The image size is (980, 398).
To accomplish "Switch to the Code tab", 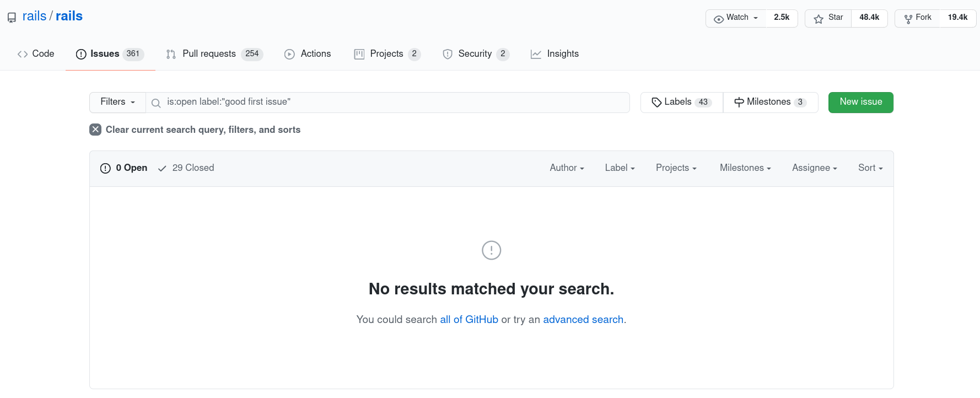I will pyautogui.click(x=36, y=54).
